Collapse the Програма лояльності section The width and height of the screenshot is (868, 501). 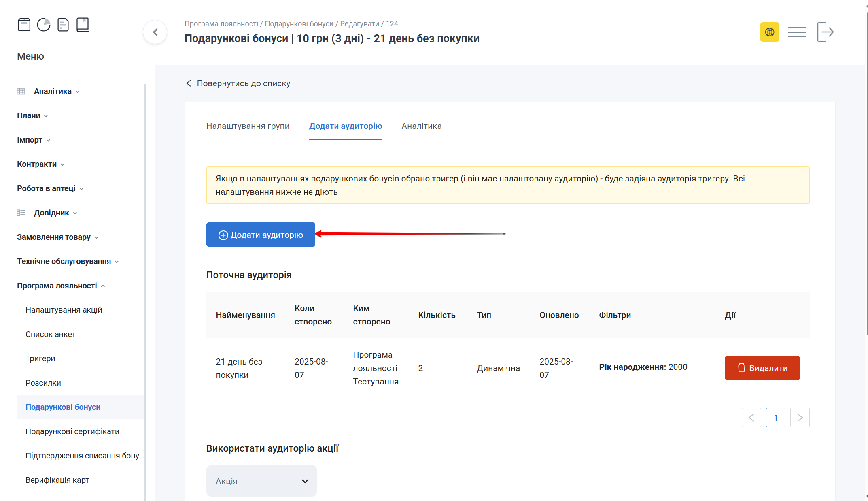[x=57, y=286]
